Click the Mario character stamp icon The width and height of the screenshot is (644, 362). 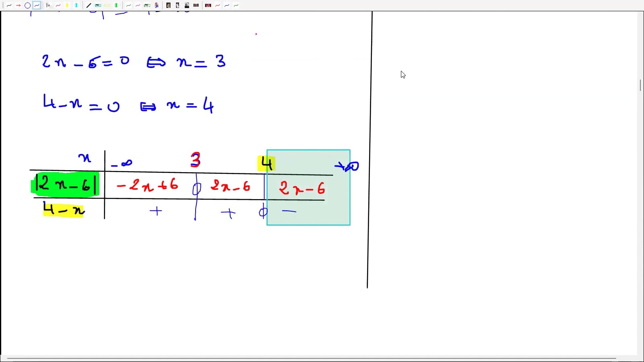(x=157, y=5)
